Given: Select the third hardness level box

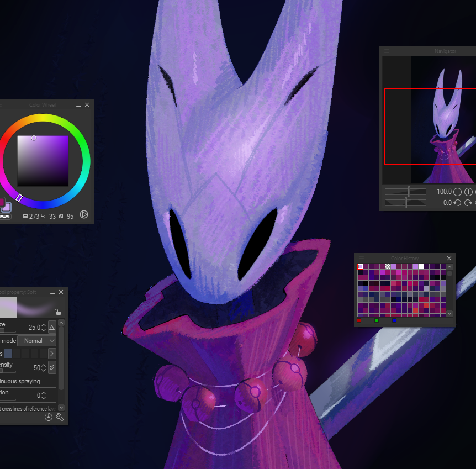Looking at the screenshot, I should point(26,353).
